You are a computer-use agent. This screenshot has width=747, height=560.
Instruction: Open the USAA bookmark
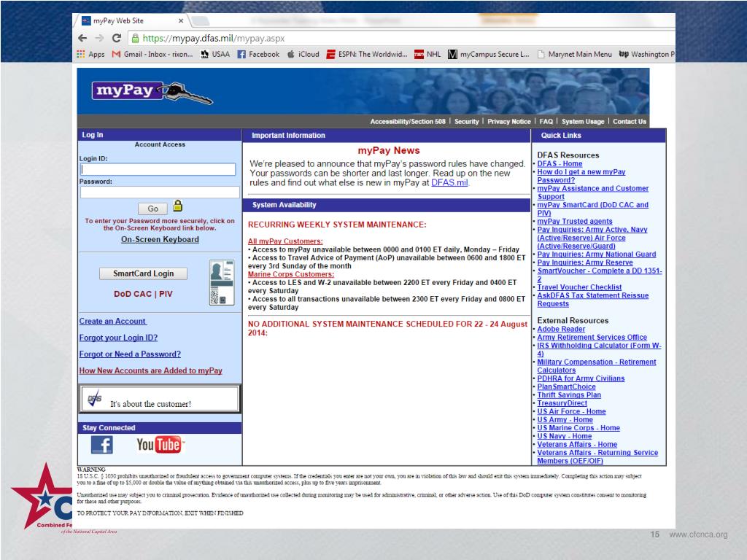[x=215, y=54]
